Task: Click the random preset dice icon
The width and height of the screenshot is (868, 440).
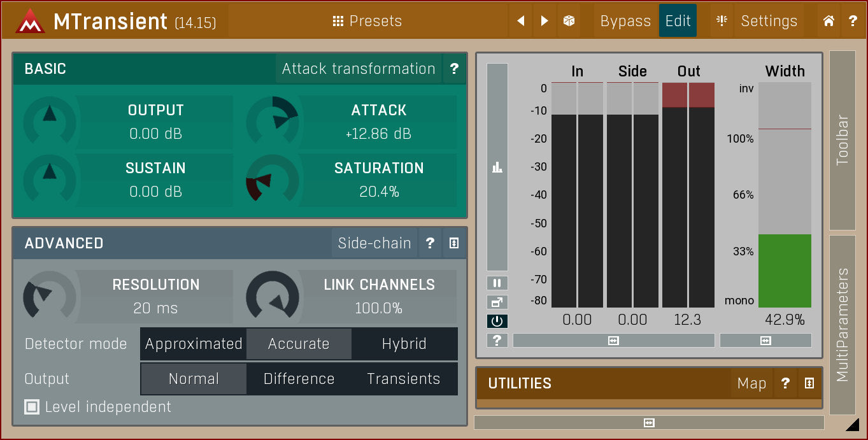Action: [569, 21]
